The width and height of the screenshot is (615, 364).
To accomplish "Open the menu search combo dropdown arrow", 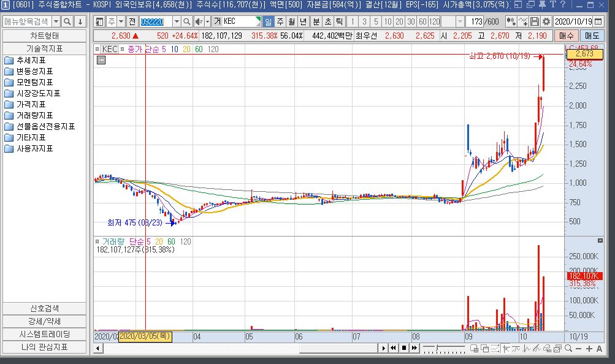I will 56,21.
